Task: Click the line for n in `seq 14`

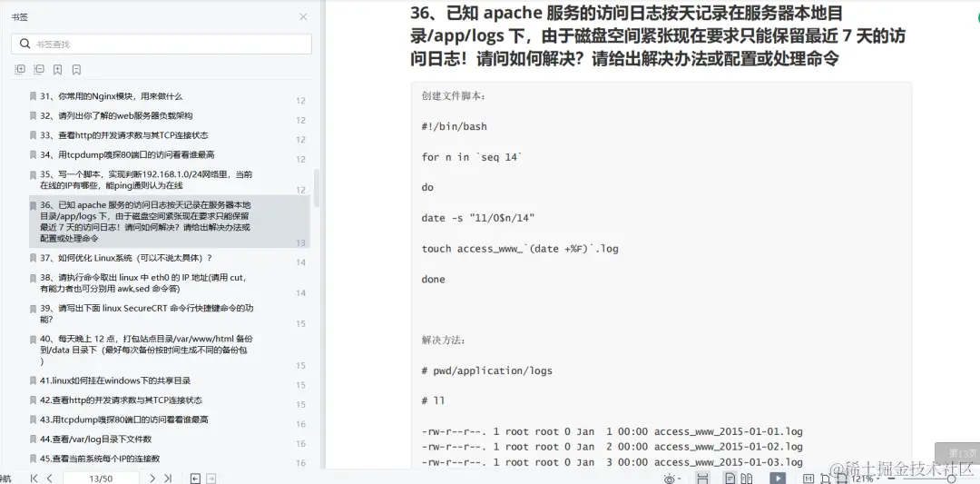Action: coord(472,157)
